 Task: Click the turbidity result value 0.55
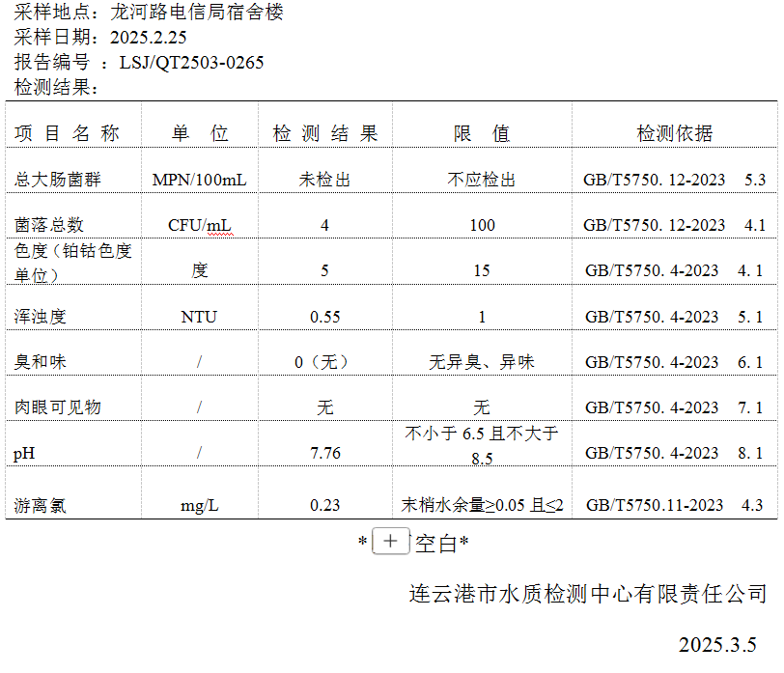tap(325, 317)
